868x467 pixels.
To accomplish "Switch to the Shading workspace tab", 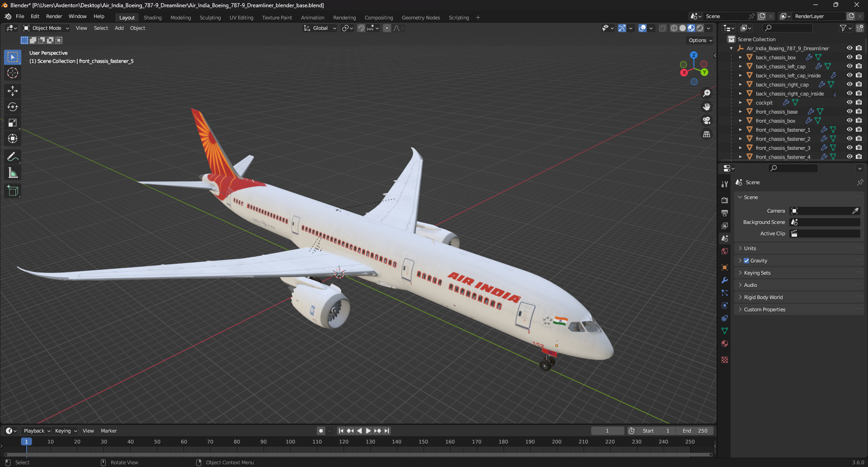I will [152, 18].
